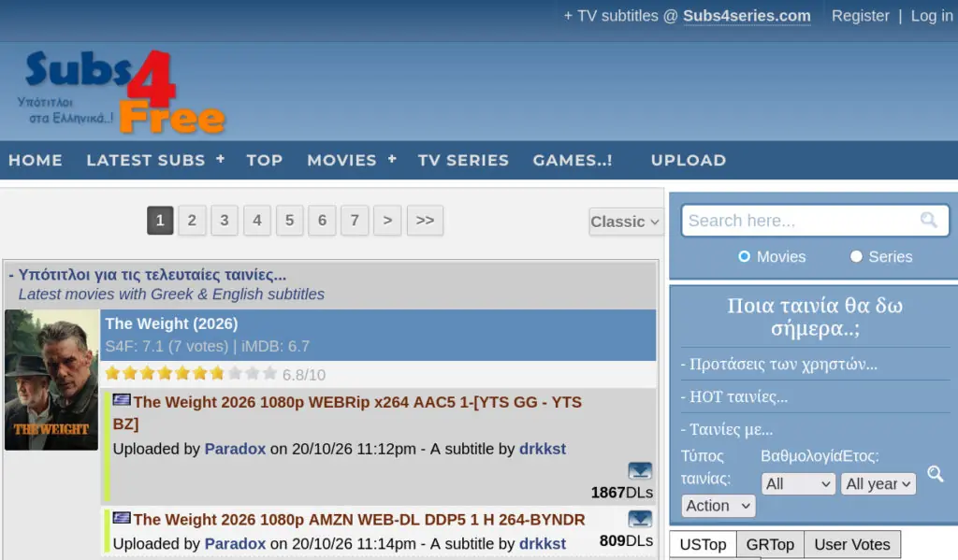The width and height of the screenshot is (958, 560).
Task: Go to page 4
Action: (256, 221)
